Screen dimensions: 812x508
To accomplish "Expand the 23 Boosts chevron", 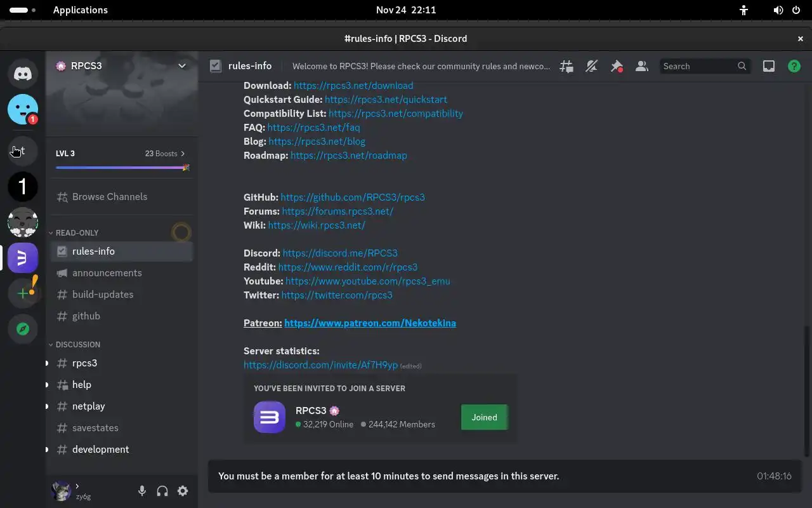I will pyautogui.click(x=183, y=154).
